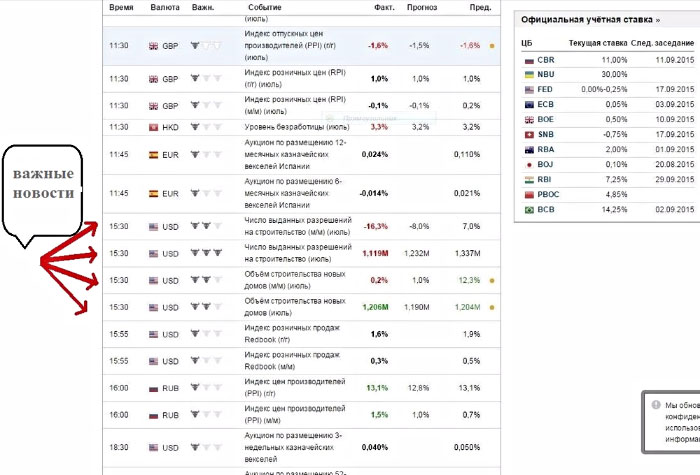Click the Russian flag next to CBR
The image size is (700, 475).
pyautogui.click(x=528, y=60)
